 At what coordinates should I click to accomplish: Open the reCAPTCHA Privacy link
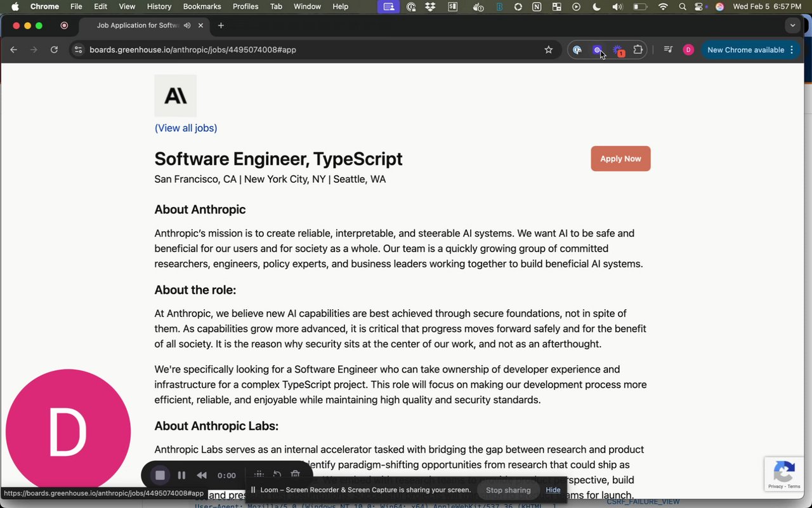(x=775, y=486)
